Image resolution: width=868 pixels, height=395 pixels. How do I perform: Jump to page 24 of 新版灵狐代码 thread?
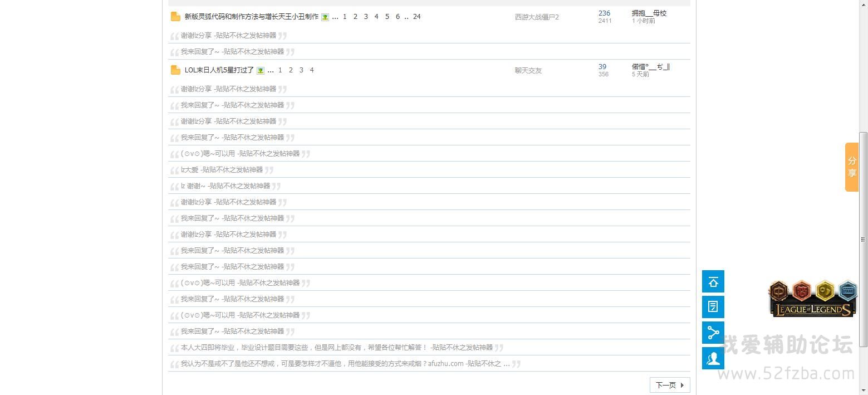pyautogui.click(x=416, y=17)
